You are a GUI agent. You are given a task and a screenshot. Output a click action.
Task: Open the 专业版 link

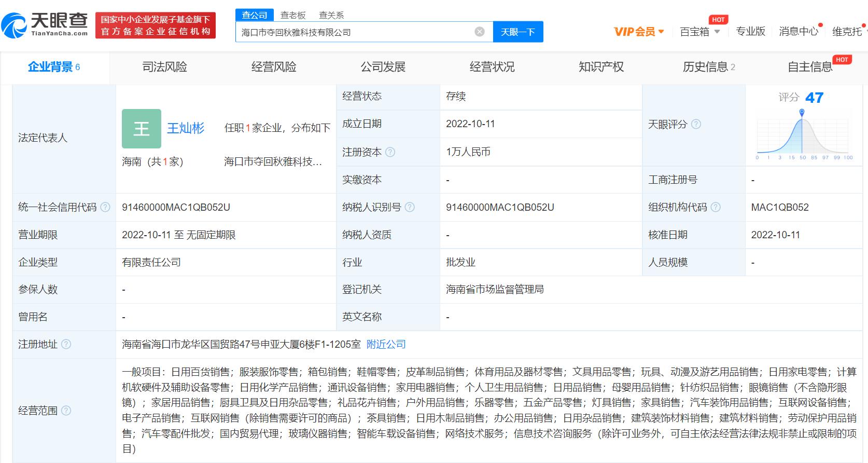(x=750, y=32)
